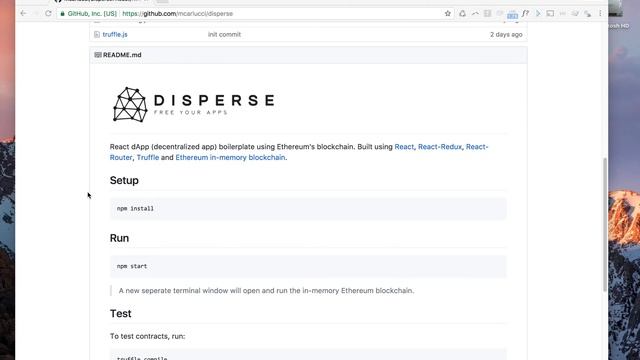Click the README.md header label
Image resolution: width=640 pixels, height=360 pixels.
(x=122, y=55)
